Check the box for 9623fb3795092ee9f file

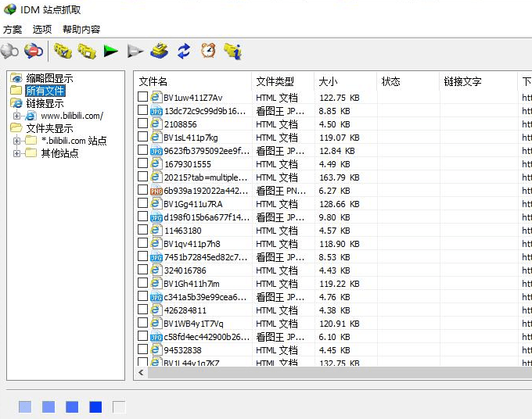(x=142, y=150)
